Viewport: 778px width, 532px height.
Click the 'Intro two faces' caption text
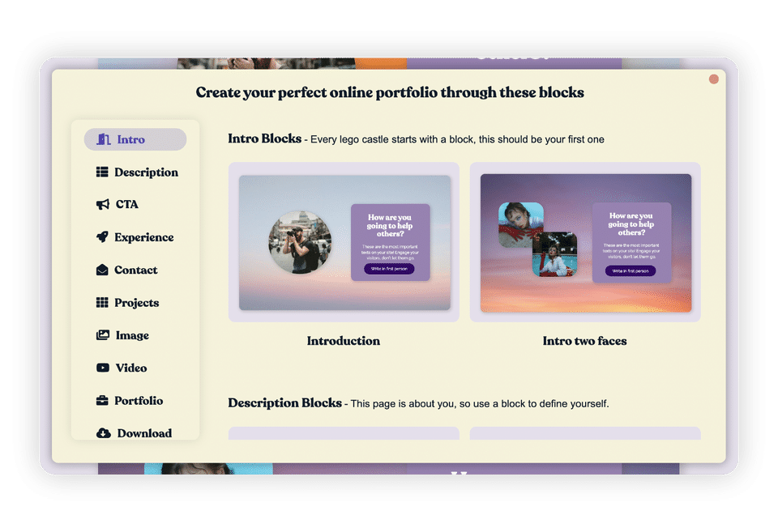point(584,341)
